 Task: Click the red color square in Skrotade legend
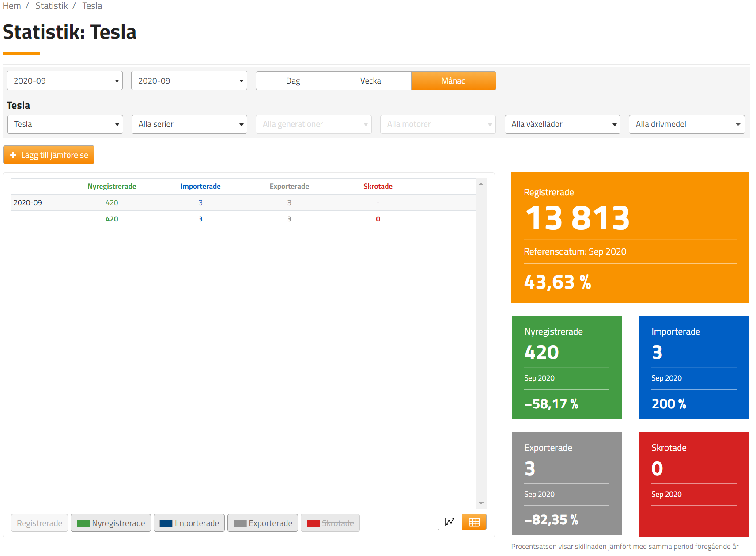(x=314, y=523)
